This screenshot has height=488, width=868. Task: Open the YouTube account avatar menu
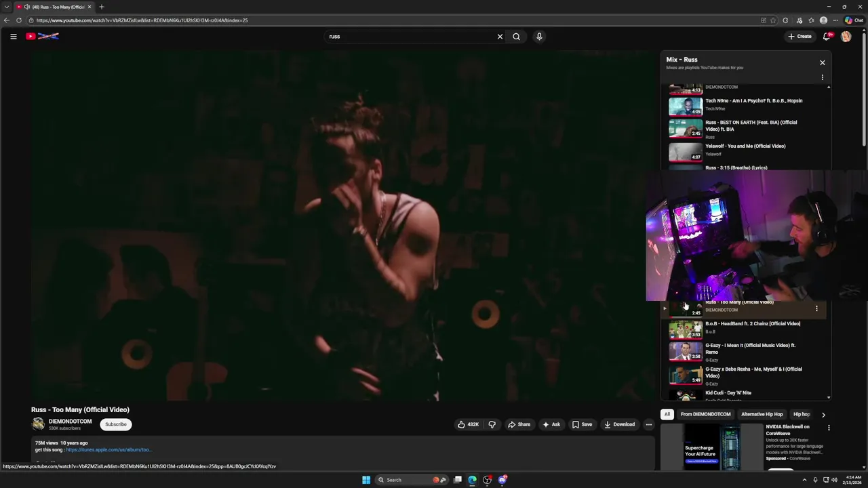click(846, 37)
